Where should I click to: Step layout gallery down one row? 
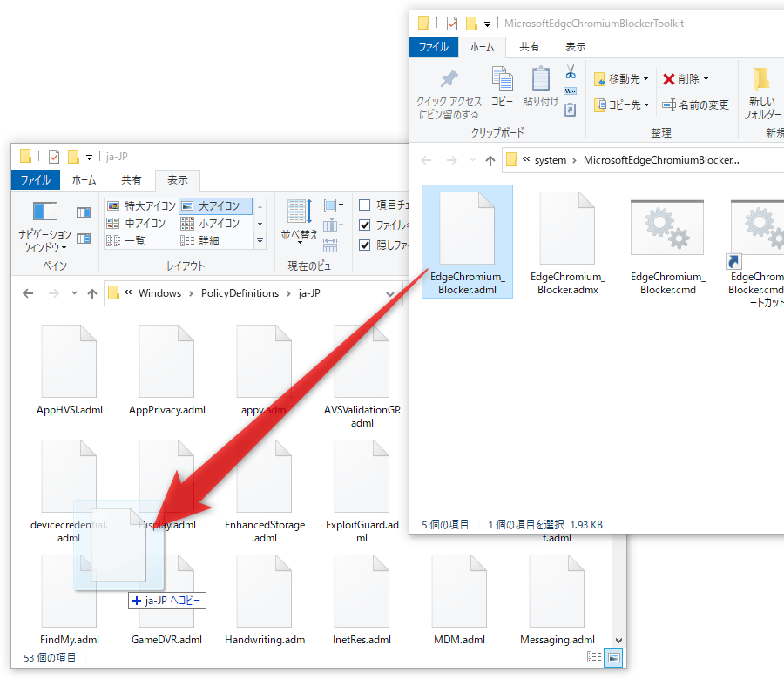260,224
